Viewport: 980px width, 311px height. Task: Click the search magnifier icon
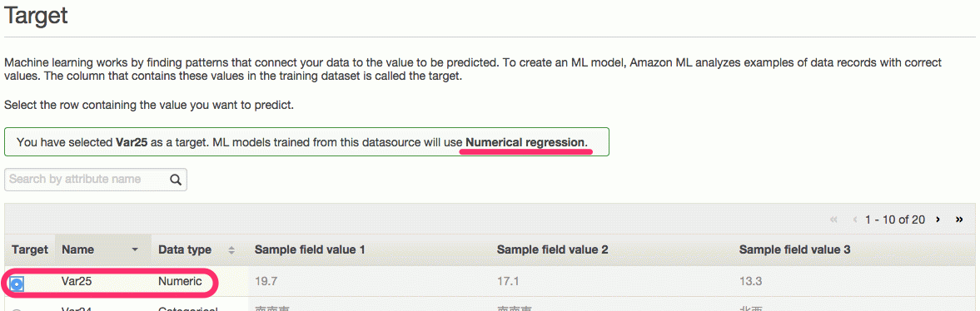[x=176, y=180]
